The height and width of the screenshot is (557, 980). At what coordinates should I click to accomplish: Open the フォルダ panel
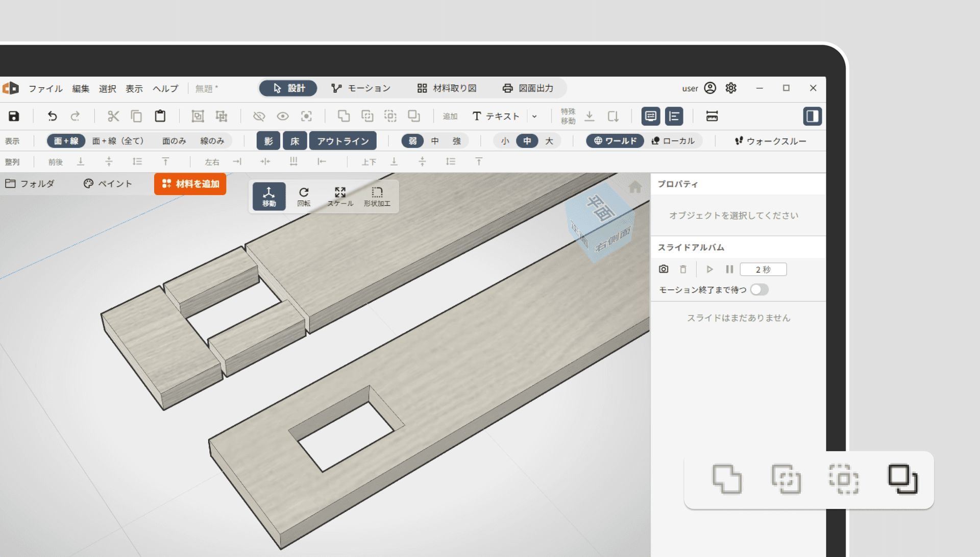30,184
